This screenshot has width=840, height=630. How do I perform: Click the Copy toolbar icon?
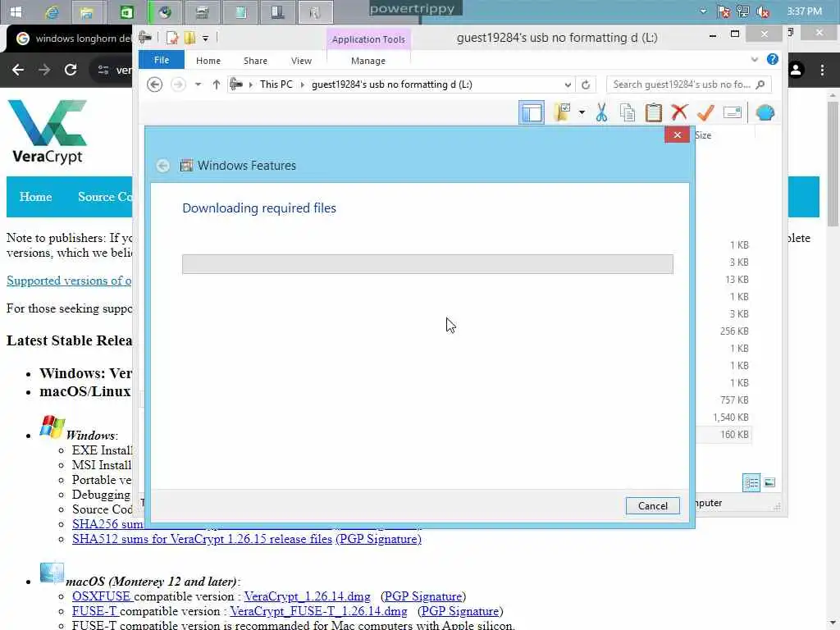pyautogui.click(x=628, y=113)
